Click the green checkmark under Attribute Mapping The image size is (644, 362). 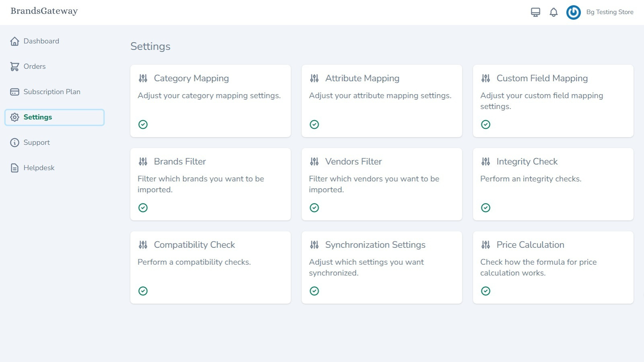coord(314,125)
